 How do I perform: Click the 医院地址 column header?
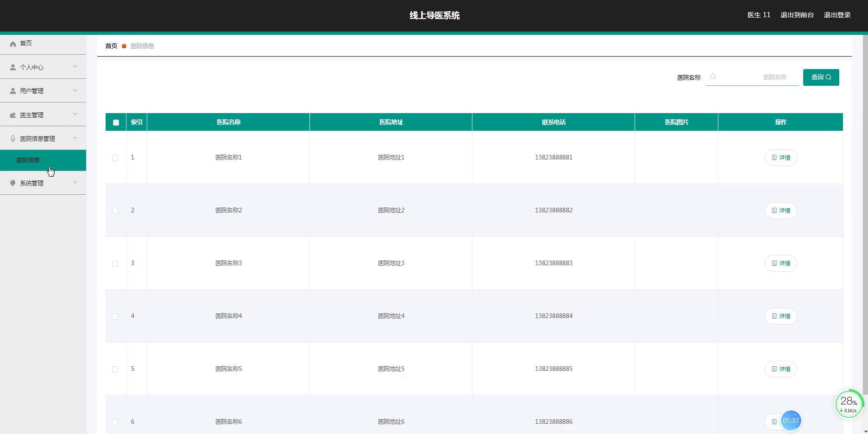[391, 122]
